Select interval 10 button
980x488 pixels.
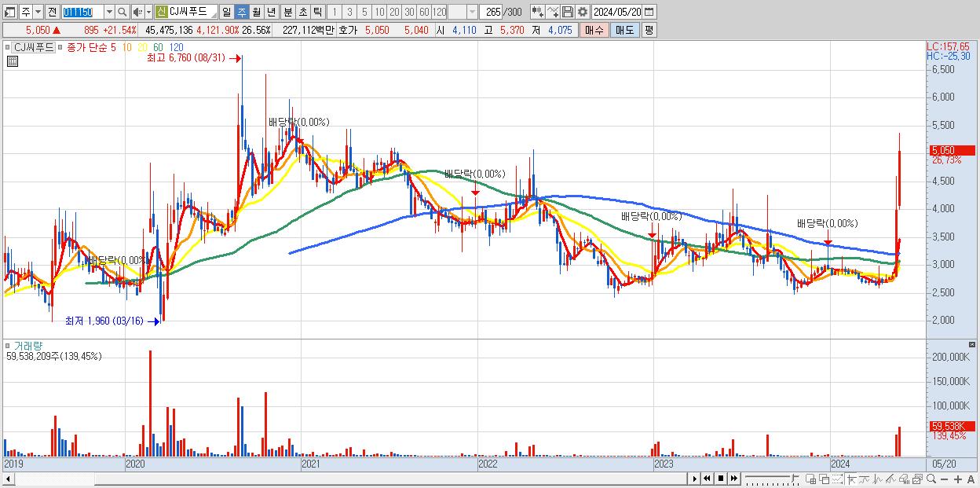pos(379,12)
